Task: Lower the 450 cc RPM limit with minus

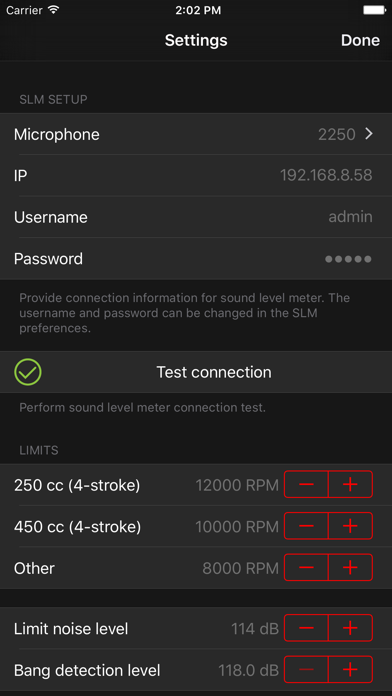Action: click(306, 526)
